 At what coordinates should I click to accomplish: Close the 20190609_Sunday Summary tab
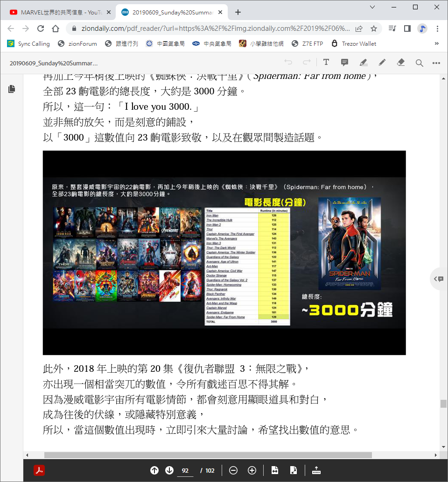pyautogui.click(x=220, y=12)
